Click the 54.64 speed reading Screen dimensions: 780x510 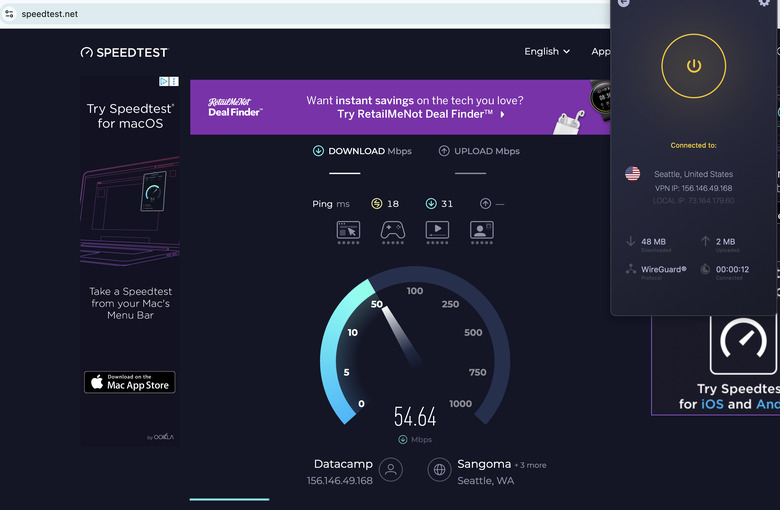click(415, 416)
